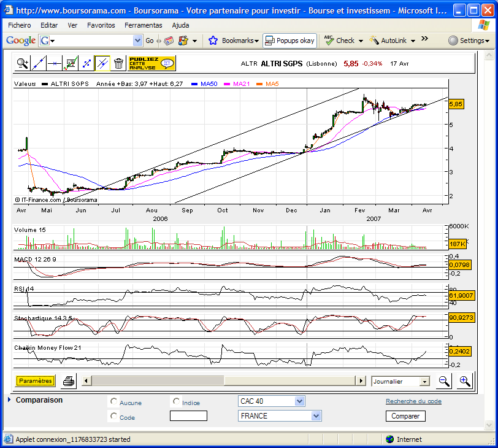Open the AutoLink dropdown arrow
Screen dimensions: 498x448
pos(413,41)
